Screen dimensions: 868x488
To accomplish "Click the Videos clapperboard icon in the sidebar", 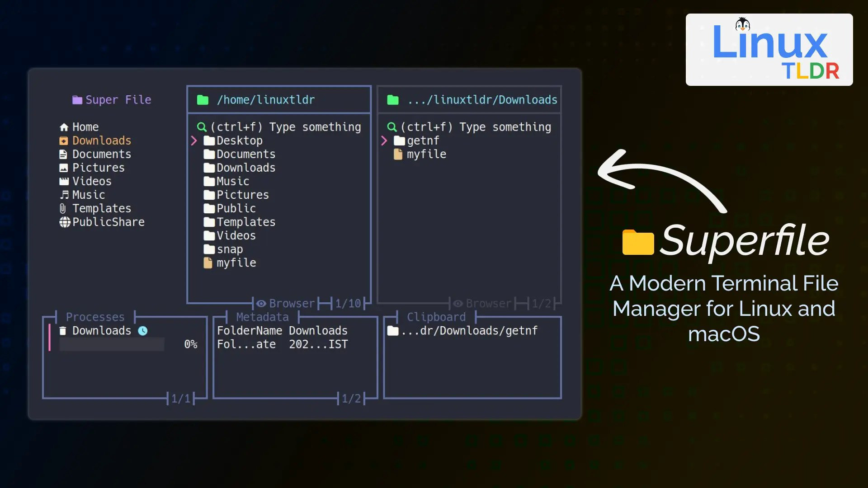I will (64, 181).
